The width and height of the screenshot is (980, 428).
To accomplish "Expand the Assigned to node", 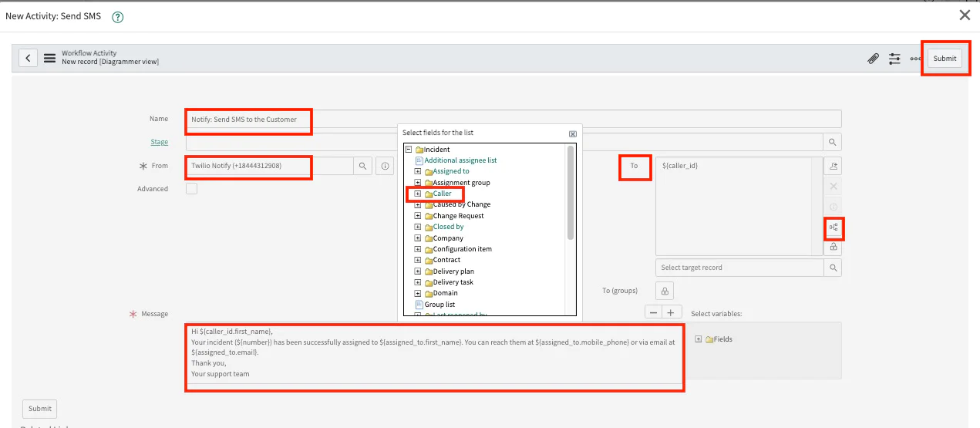I will 418,171.
